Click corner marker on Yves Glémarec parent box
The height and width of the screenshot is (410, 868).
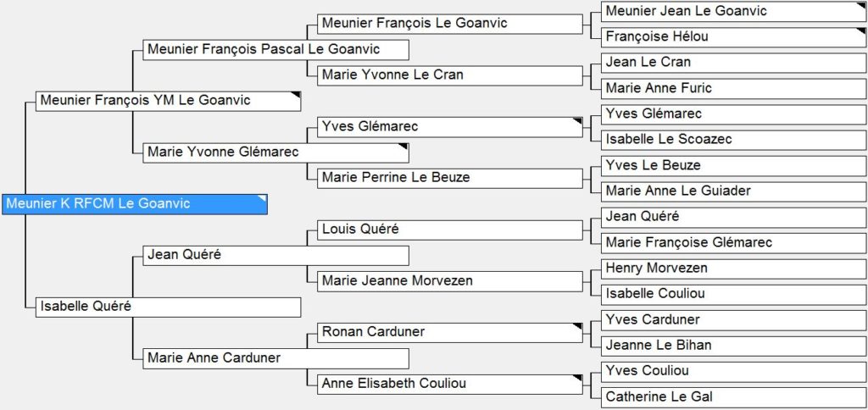(578, 121)
